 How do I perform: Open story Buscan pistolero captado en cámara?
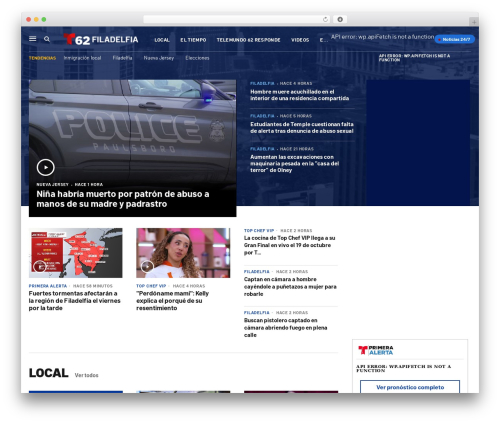point(285,328)
